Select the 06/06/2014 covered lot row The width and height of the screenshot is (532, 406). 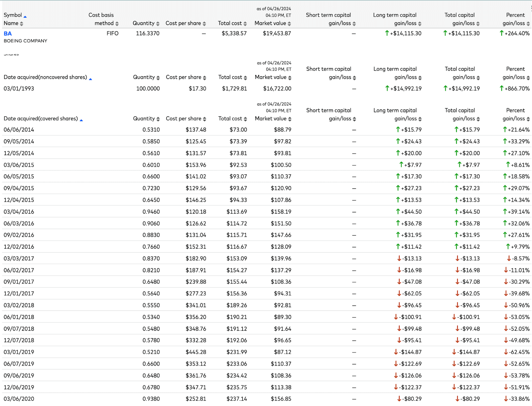coord(267,129)
